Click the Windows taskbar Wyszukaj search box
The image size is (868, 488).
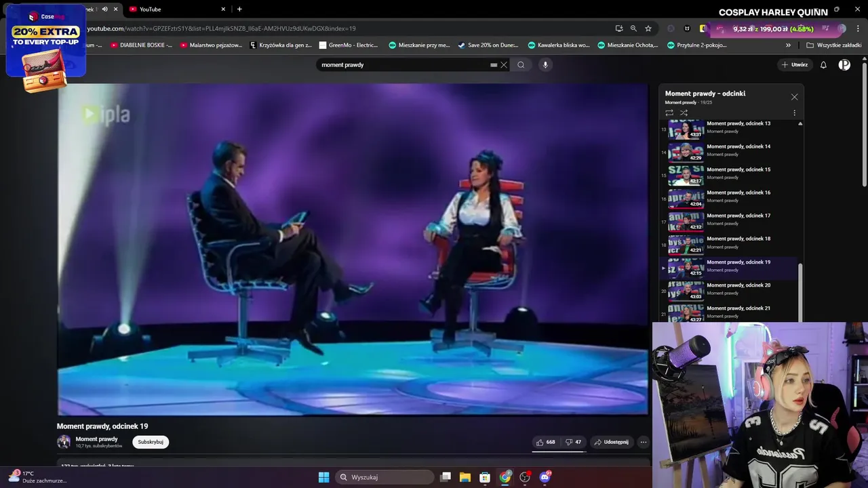pos(384,477)
